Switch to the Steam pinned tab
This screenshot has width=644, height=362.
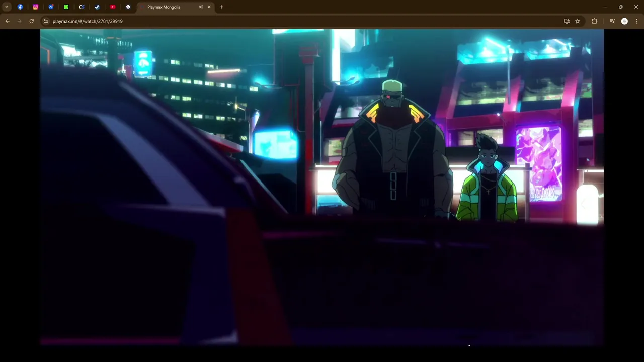[97, 7]
